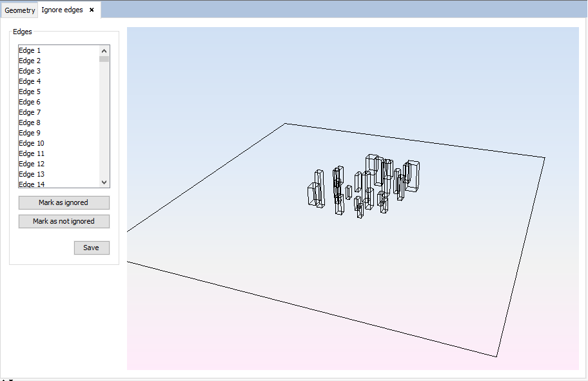Click the Edges list scrollbar thumb
588x381 pixels.
(104, 59)
